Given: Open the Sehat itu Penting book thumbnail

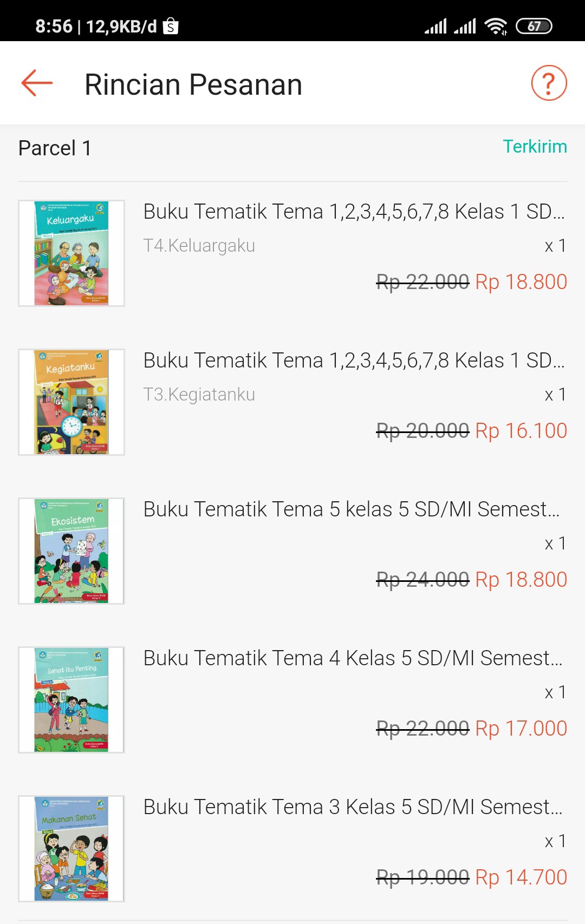Looking at the screenshot, I should click(71, 700).
